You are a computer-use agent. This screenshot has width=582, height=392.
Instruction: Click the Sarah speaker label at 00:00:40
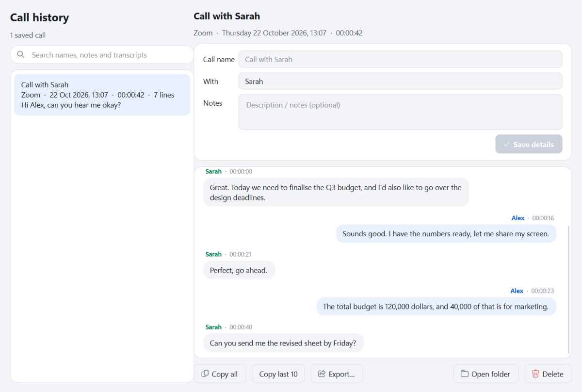point(213,327)
